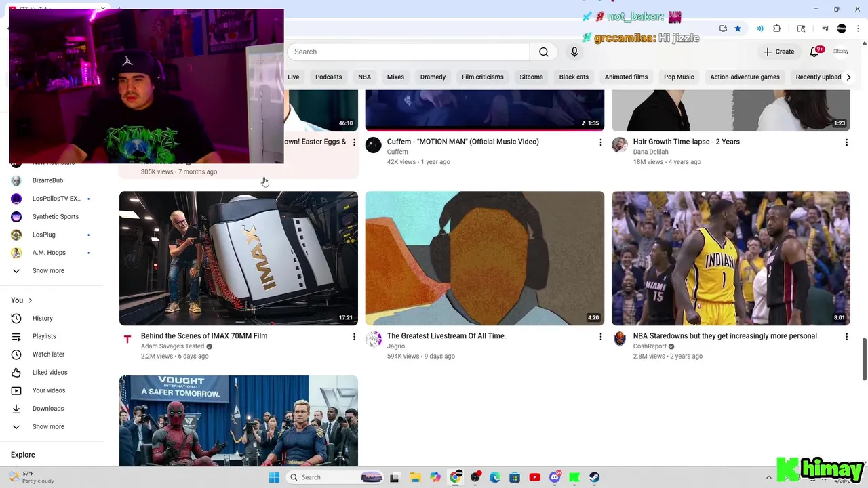This screenshot has height=488, width=868.
Task: Select the Film criticisms filter chip
Action: (x=483, y=77)
